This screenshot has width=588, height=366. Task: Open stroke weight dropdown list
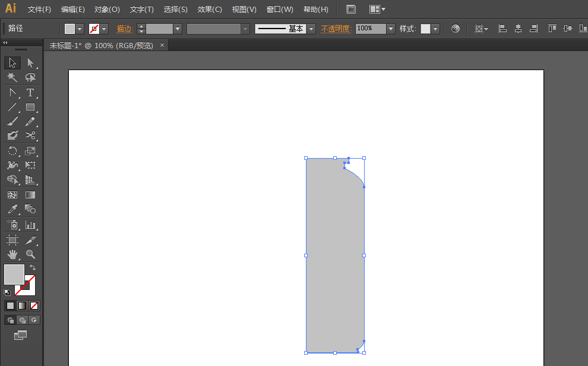178,29
